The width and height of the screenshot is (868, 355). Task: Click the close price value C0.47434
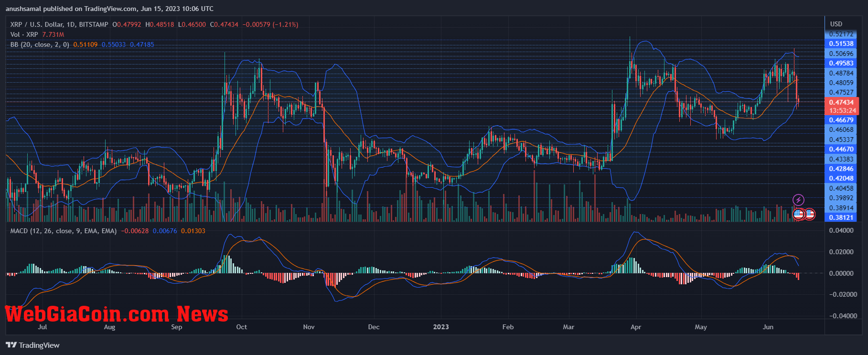click(224, 24)
